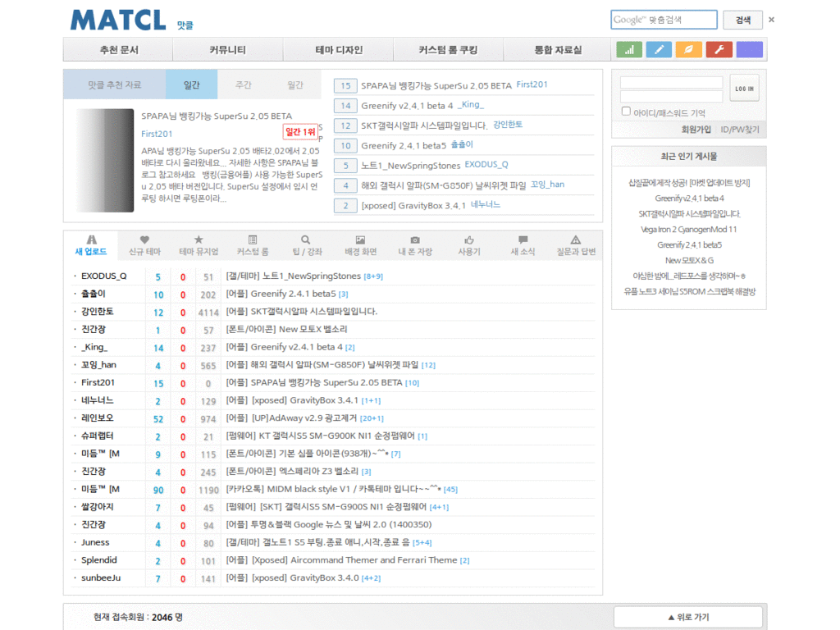Open post 투명&블랙 Google 뉴스 및 날씨 2.0
The height and width of the screenshot is (630, 840).
328,524
